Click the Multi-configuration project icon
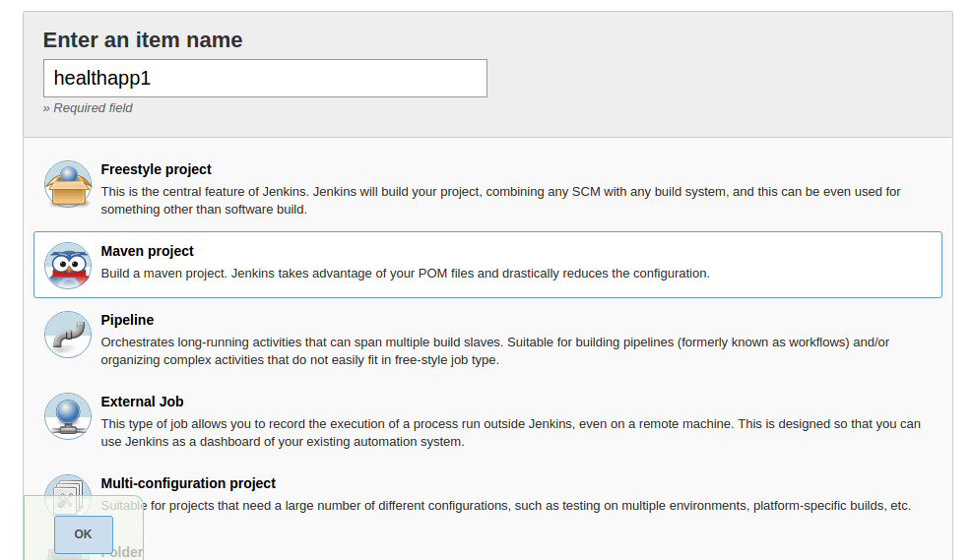The image size is (973, 560). [x=68, y=497]
